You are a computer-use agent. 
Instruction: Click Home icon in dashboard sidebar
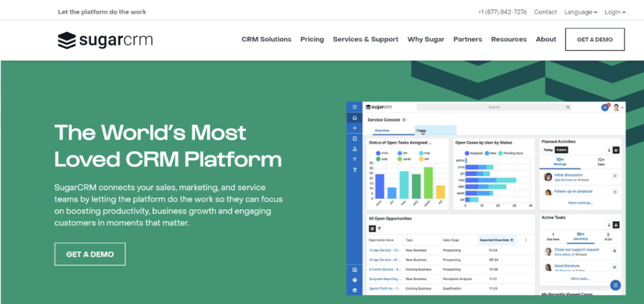pos(355,117)
